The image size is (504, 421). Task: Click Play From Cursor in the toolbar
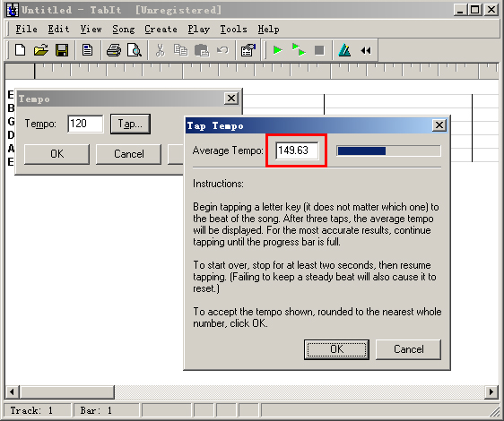[x=299, y=50]
